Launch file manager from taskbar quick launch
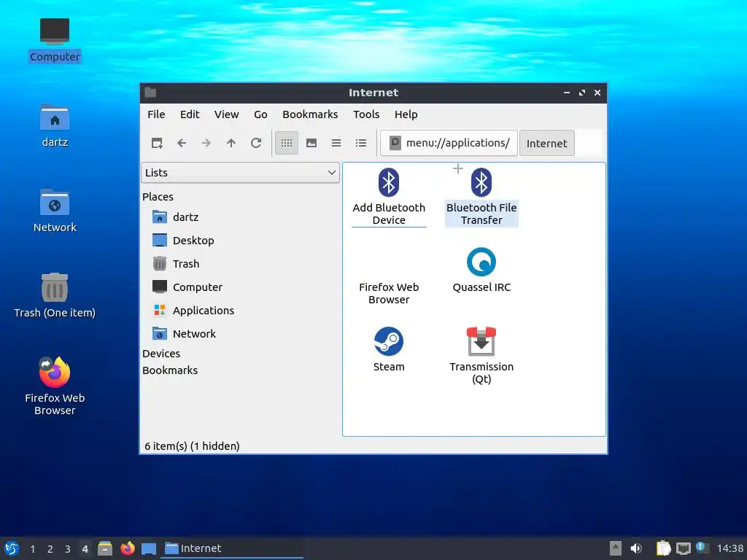The image size is (747, 560). [x=105, y=548]
